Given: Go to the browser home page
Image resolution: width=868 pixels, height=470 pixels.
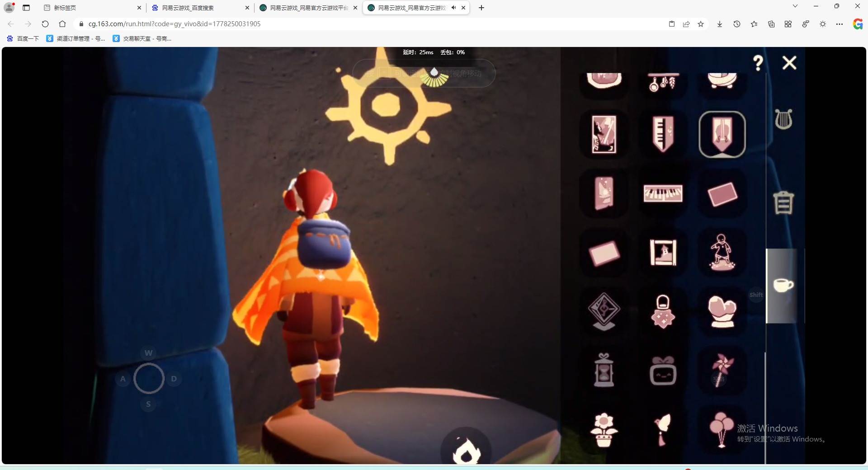Looking at the screenshot, I should (x=62, y=24).
